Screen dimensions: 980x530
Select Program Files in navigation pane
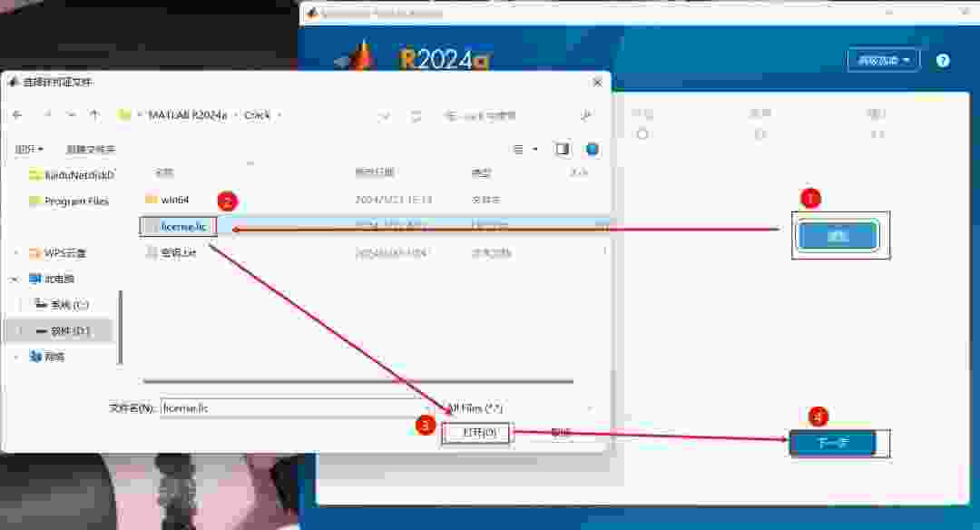coord(69,201)
